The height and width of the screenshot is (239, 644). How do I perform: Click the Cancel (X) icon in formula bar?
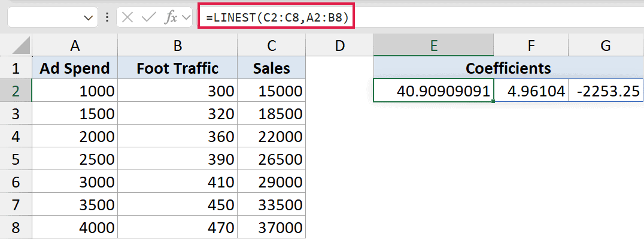127,18
